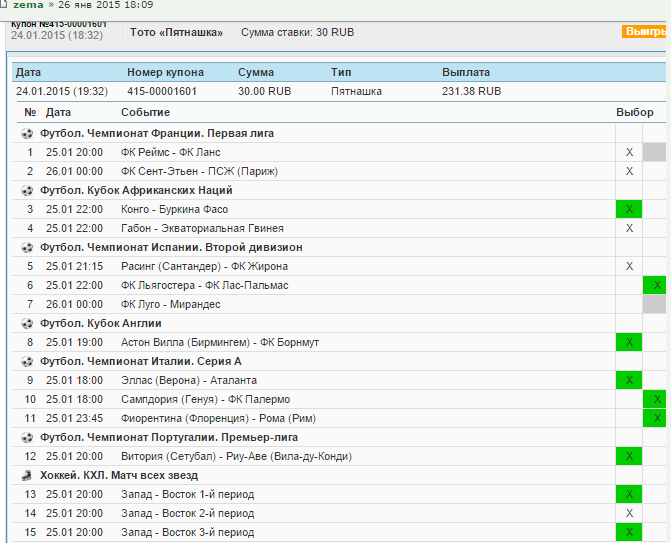The image size is (671, 543).
Task: Click the soccer ball icon beside Кубок Англии
Action: click(27, 323)
